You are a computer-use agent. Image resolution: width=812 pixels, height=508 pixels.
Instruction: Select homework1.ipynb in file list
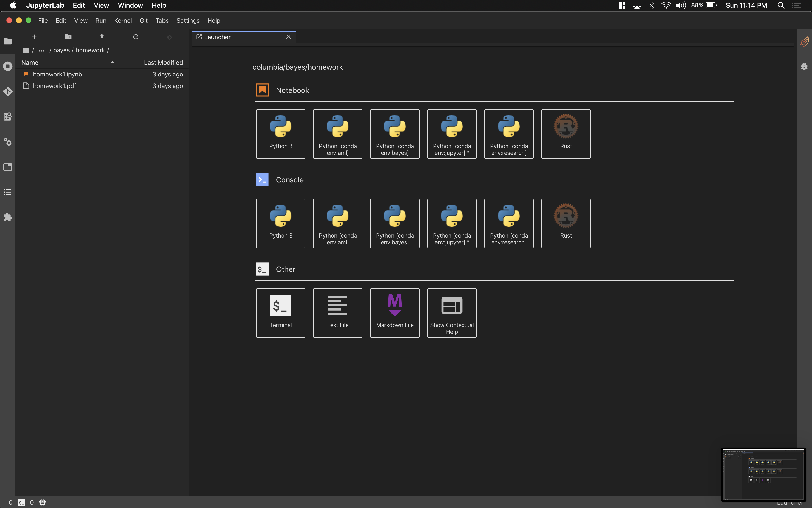click(102, 74)
